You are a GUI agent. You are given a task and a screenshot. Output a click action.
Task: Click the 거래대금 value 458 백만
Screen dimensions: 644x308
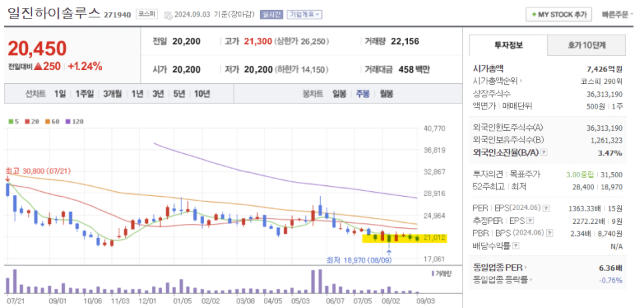[x=414, y=69]
